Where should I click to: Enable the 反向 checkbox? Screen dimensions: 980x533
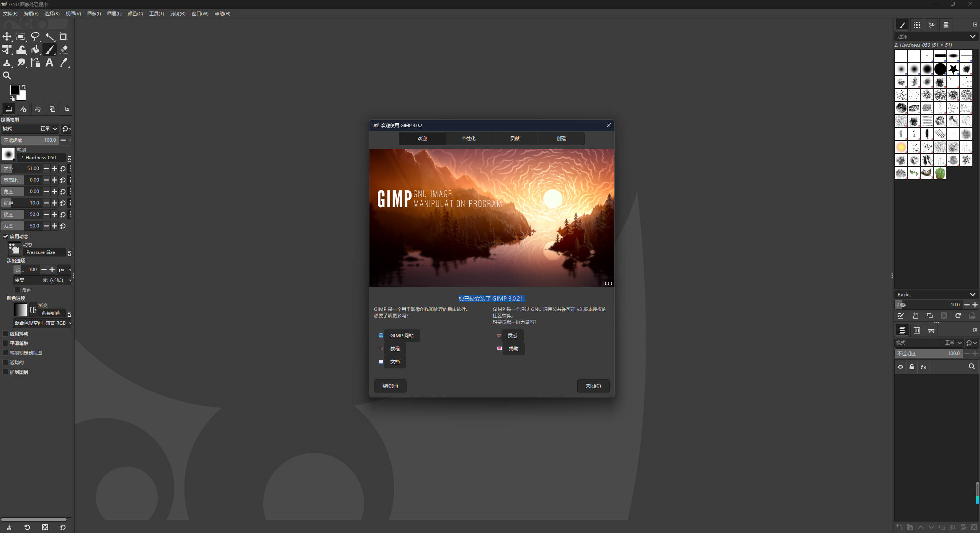18,290
